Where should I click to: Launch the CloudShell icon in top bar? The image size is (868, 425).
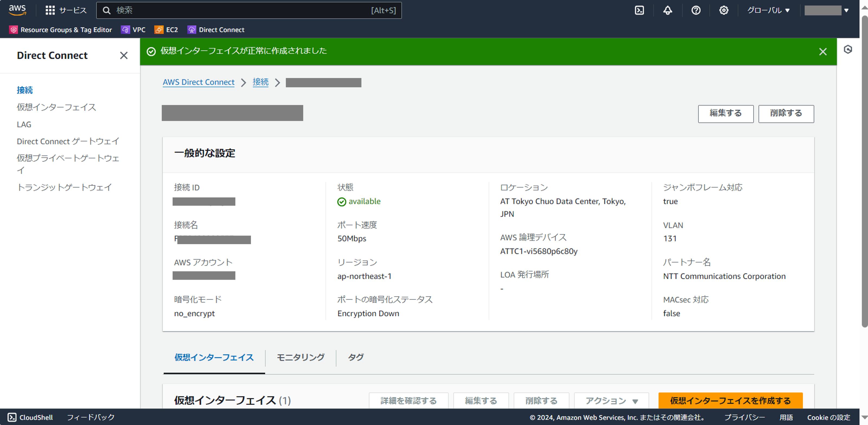(x=639, y=10)
